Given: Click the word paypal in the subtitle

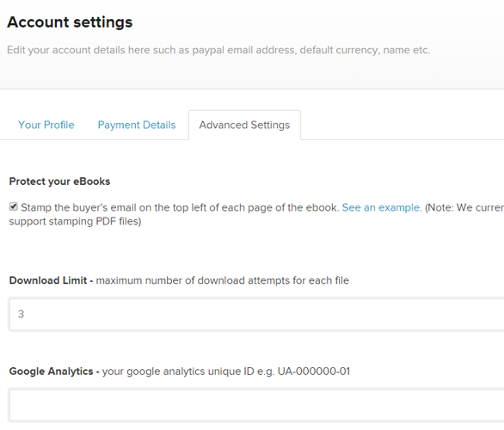Looking at the screenshot, I should pyautogui.click(x=208, y=50).
